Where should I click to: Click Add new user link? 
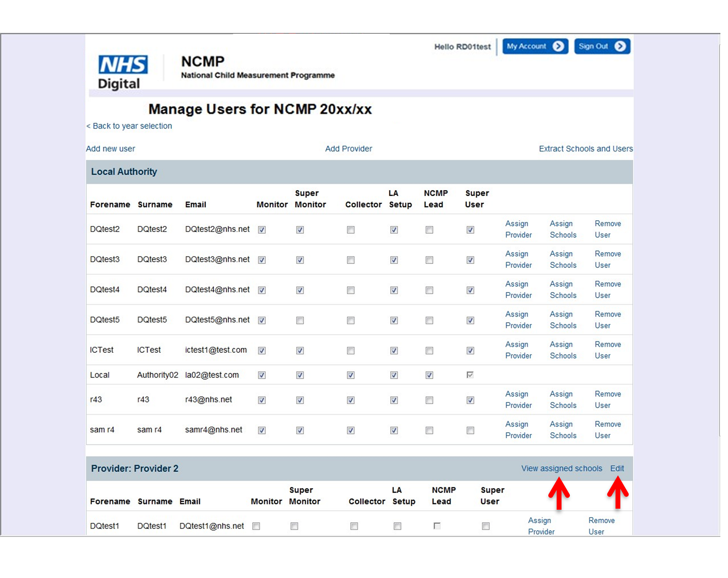coord(110,149)
